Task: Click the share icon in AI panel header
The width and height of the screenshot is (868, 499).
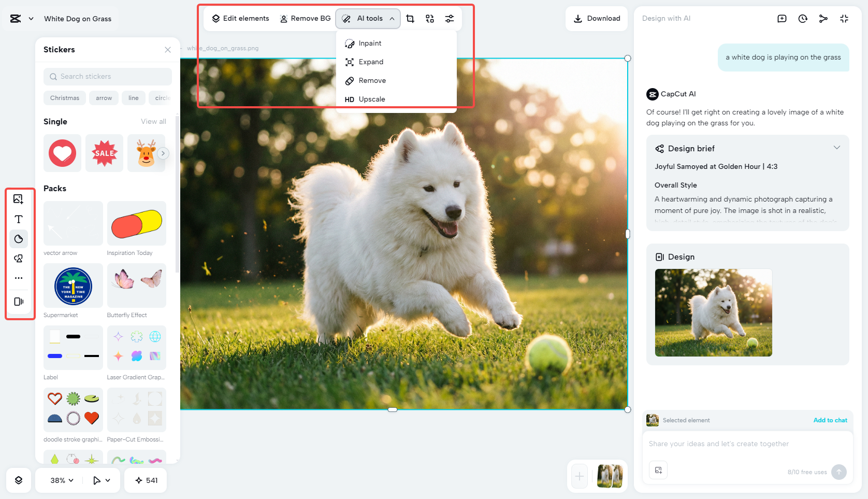Action: click(x=823, y=19)
